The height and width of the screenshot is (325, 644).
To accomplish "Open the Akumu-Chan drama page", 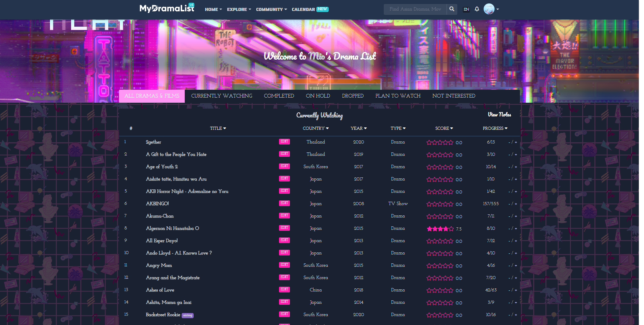I will (x=160, y=216).
